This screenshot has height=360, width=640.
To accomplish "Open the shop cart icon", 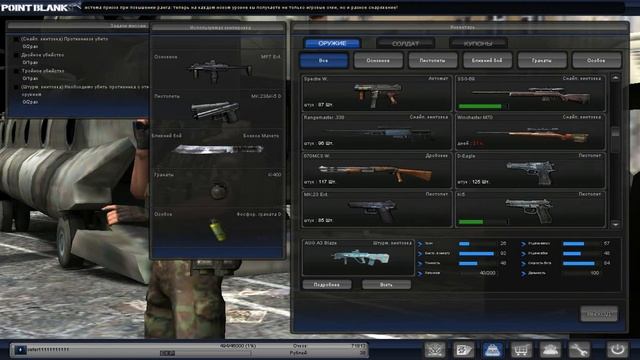I will coord(521,350).
